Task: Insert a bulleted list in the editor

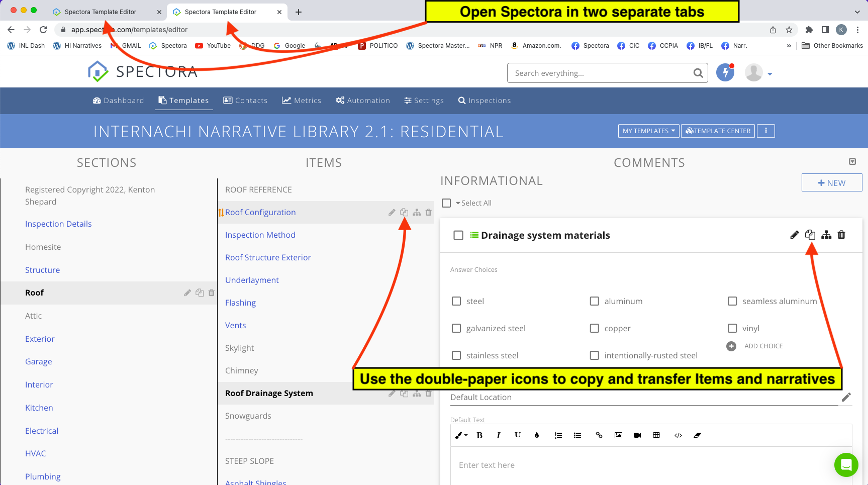Action: coord(577,435)
